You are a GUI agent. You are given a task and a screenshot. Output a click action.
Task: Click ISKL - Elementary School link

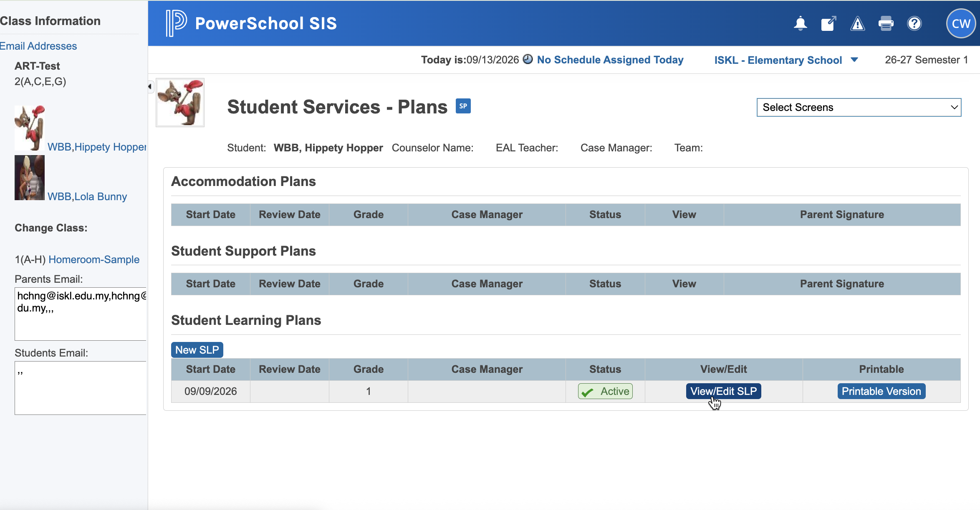click(778, 60)
